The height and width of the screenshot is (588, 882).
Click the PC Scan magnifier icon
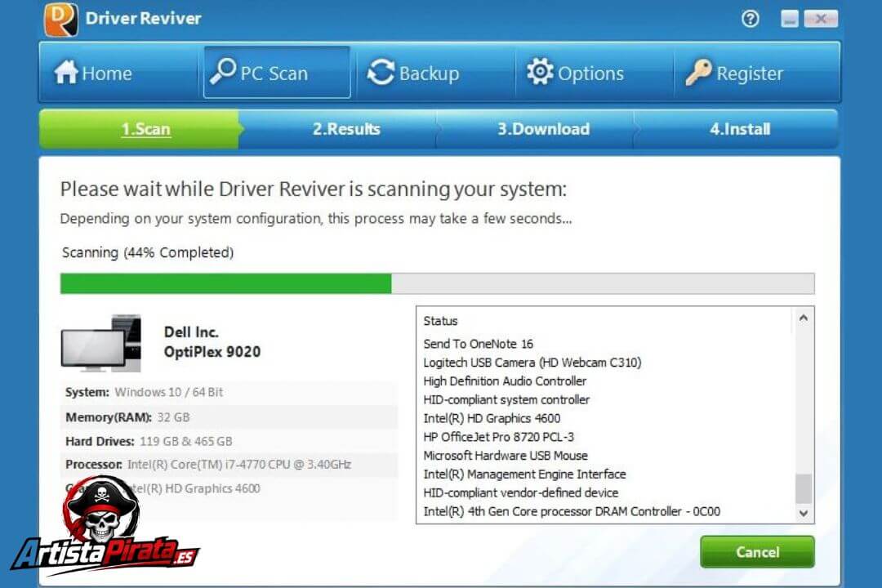[x=223, y=72]
